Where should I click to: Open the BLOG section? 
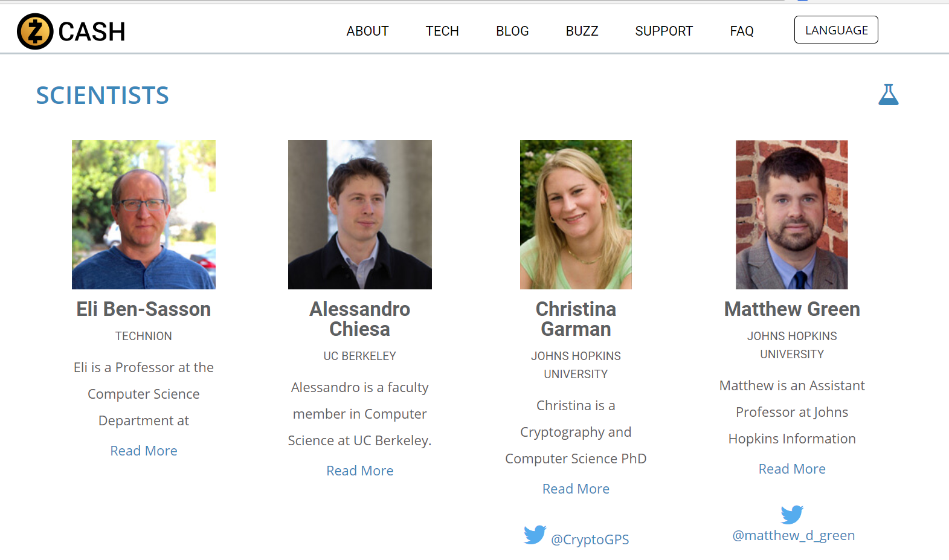click(x=512, y=31)
